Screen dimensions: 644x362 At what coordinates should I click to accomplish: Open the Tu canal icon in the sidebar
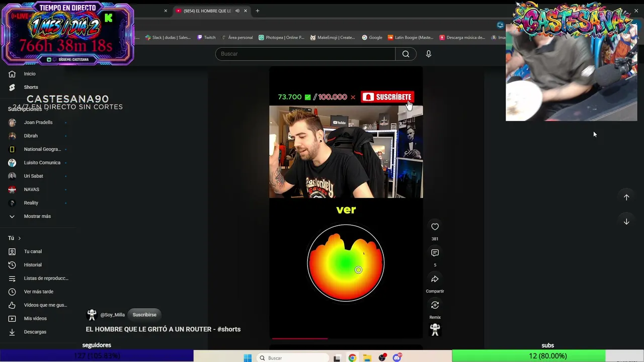(12, 251)
